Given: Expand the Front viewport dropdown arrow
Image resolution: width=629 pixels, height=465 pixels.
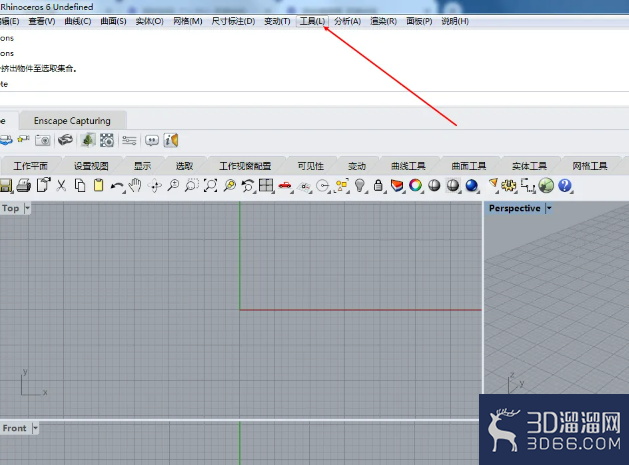Looking at the screenshot, I should 35,428.
